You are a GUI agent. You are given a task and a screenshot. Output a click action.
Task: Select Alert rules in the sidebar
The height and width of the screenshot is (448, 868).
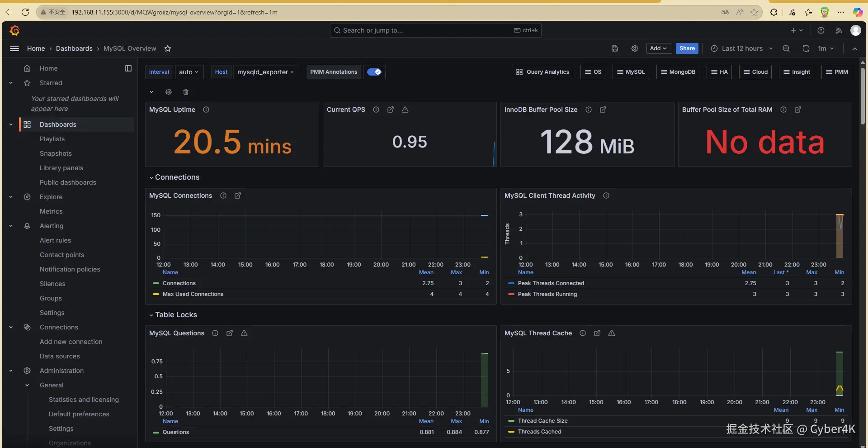click(55, 240)
